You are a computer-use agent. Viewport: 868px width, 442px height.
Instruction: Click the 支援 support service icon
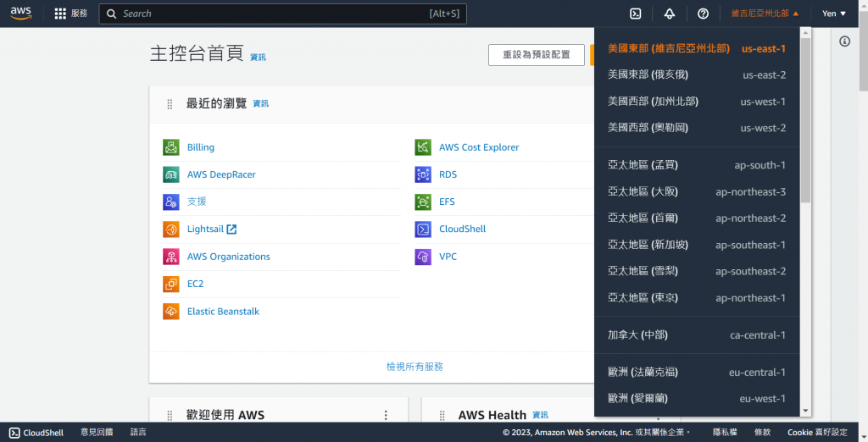[171, 202]
